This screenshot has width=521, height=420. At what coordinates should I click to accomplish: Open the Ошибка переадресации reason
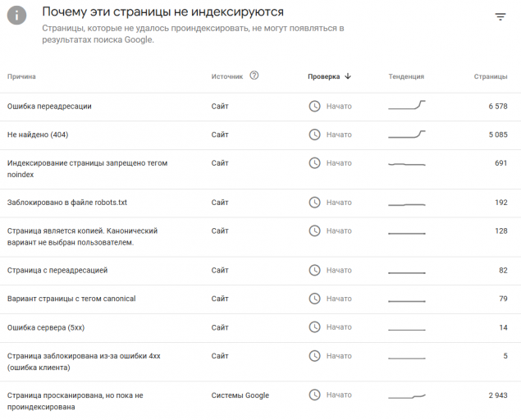coord(49,106)
